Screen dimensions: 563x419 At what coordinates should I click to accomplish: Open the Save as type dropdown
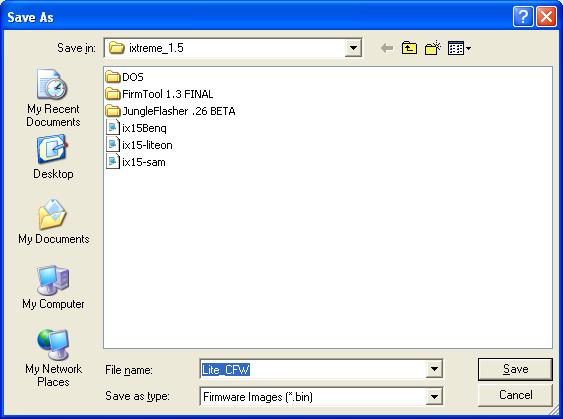point(434,397)
